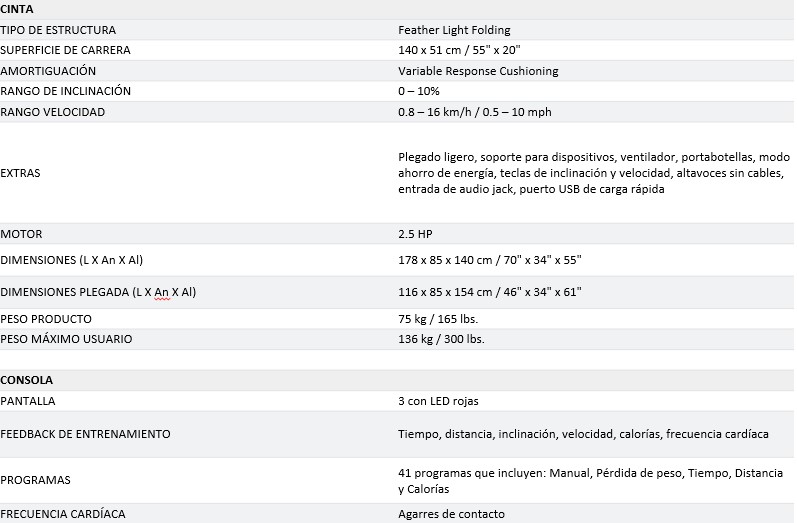797x523 pixels.
Task: Click the CONSOLA section header
Action: pos(26,380)
